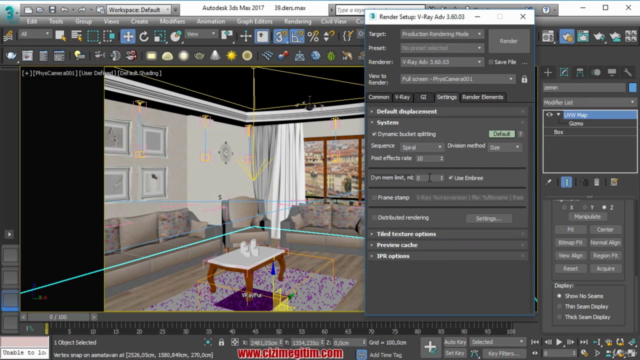Screen dimensions: 640x360
Task: Open the Graph Editors menu
Action: [x=254, y=21]
